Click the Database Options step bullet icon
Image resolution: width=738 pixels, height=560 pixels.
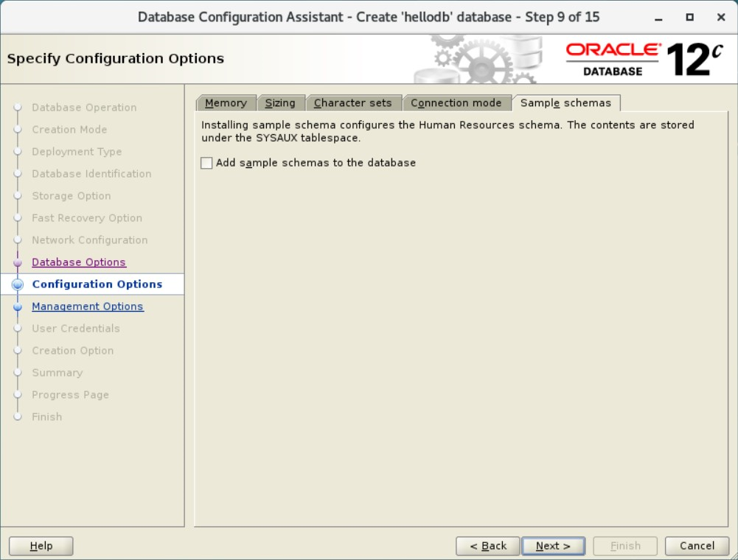(18, 262)
